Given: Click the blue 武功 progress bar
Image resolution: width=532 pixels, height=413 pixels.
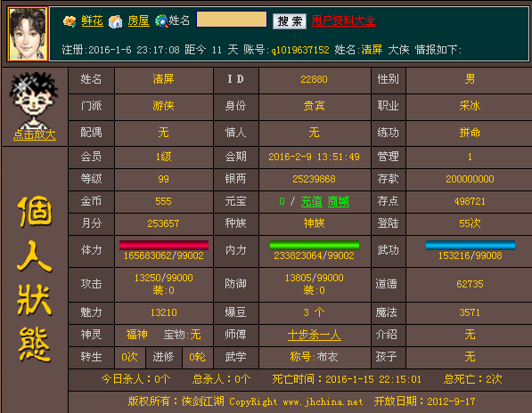Looking at the screenshot, I should 471,245.
